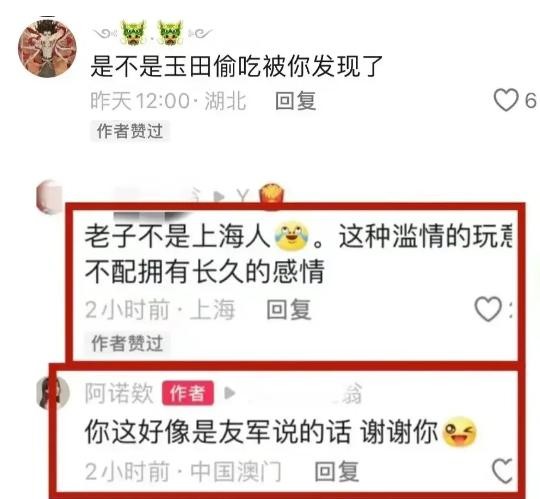Tap 作者赞过 tag under first comment
The image size is (540, 499).
(x=129, y=131)
